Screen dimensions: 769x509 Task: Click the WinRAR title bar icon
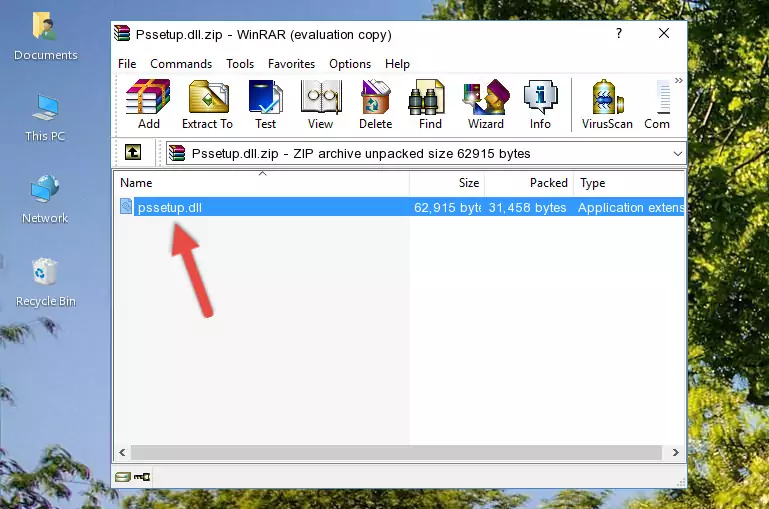(122, 34)
